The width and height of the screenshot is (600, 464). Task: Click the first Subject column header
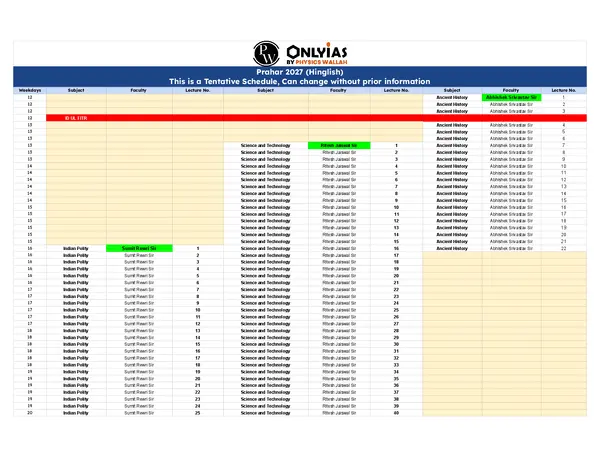(76, 89)
